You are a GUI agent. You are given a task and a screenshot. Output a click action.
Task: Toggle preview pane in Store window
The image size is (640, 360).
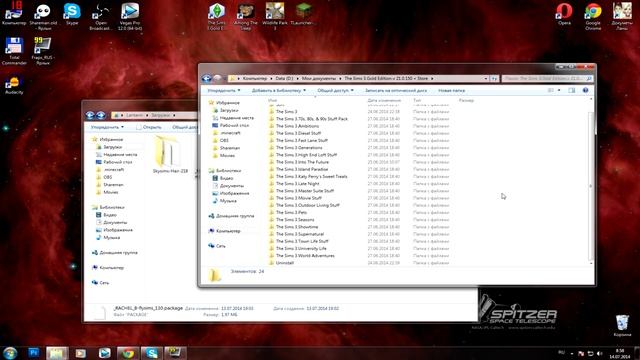(x=571, y=90)
